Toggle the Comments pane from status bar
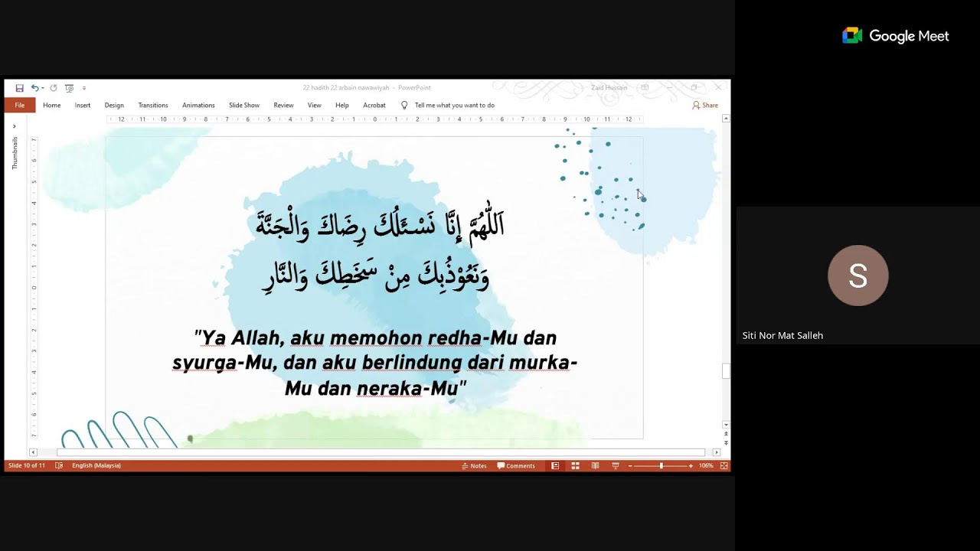The height and width of the screenshot is (551, 980). [516, 466]
